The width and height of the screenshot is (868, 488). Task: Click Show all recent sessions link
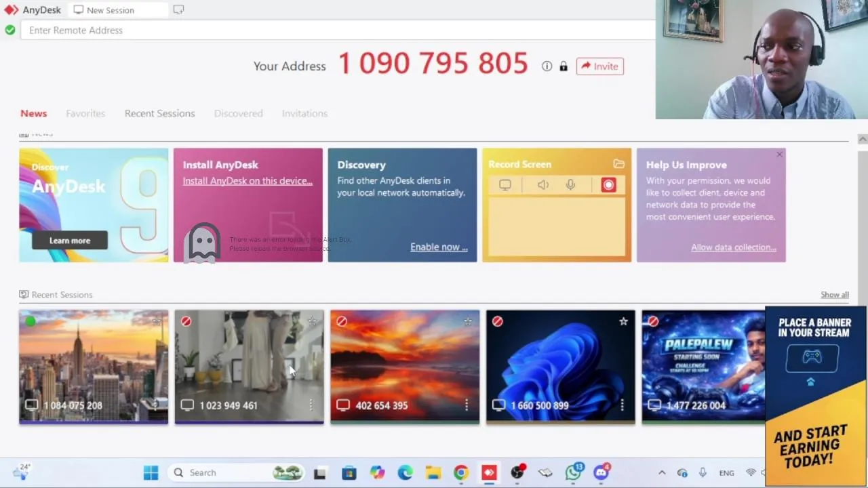coord(835,295)
